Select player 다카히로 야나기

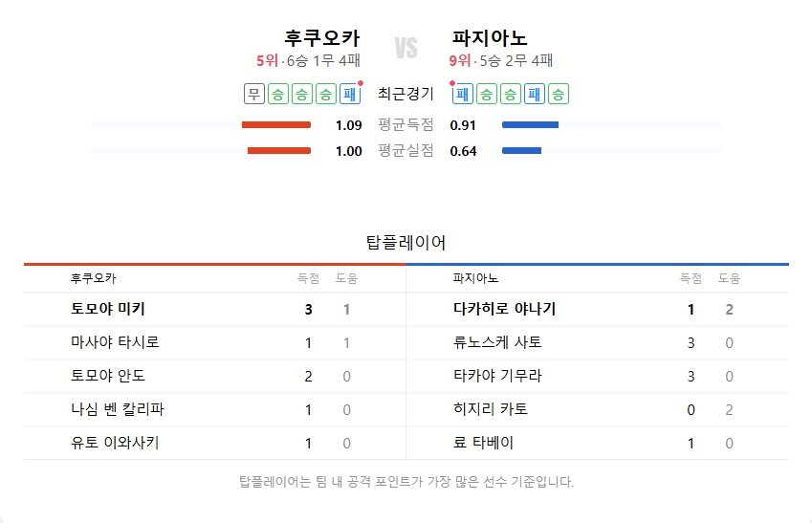click(x=504, y=309)
